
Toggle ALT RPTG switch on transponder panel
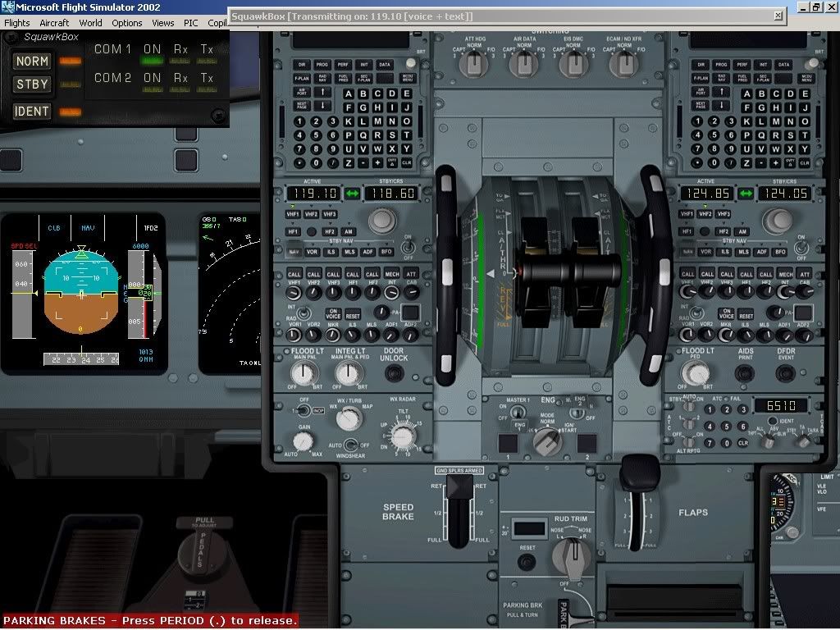(x=688, y=442)
